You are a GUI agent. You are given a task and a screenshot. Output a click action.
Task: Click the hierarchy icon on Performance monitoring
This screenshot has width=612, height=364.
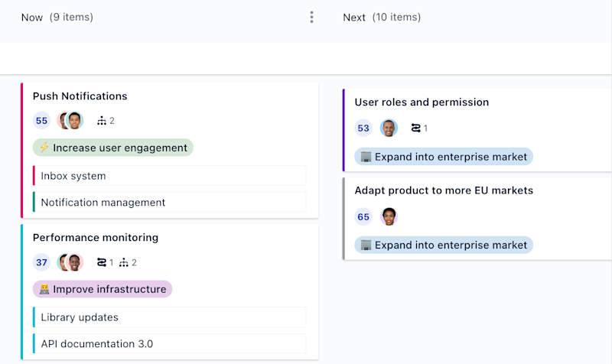[x=124, y=263]
